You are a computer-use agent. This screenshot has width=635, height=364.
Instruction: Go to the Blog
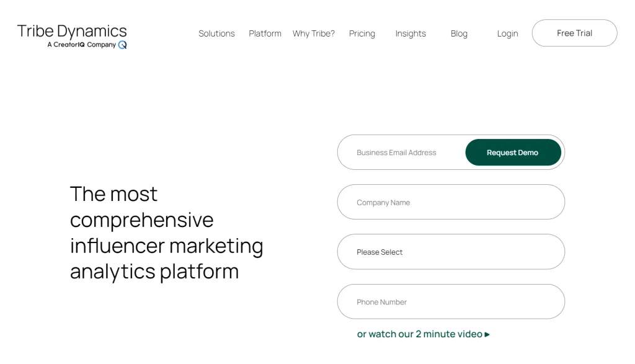click(459, 33)
